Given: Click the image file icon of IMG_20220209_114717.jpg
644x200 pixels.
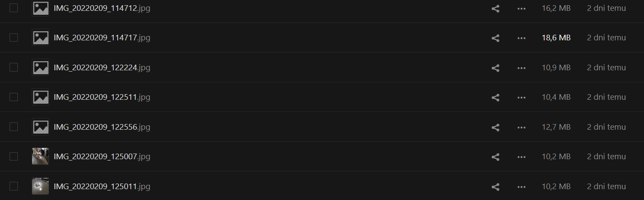Looking at the screenshot, I should [40, 38].
